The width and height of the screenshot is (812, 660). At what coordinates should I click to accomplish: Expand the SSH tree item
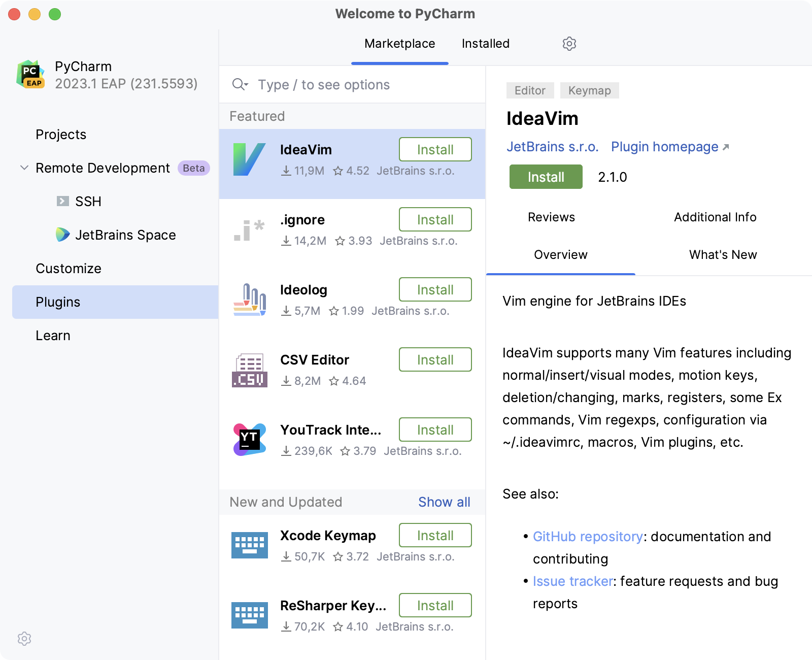(x=62, y=201)
